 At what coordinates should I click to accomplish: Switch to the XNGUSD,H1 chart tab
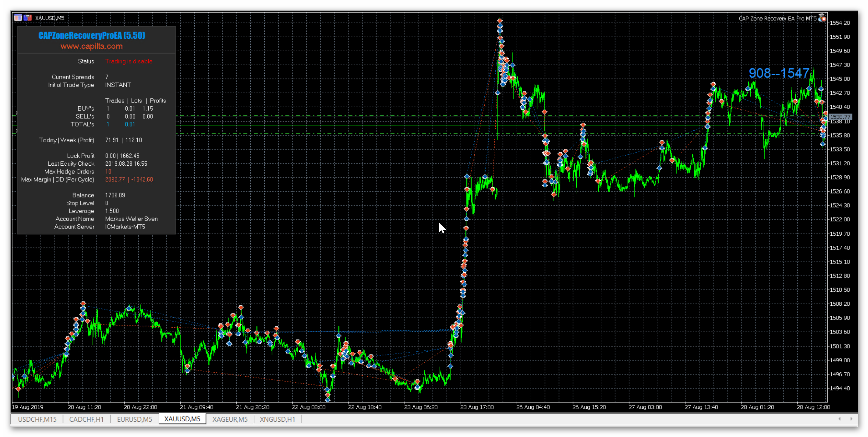[x=277, y=419]
